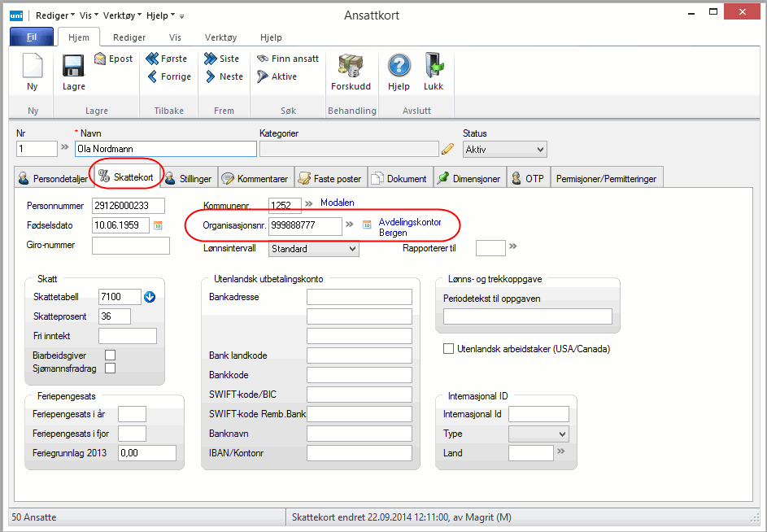Image resolution: width=767 pixels, height=532 pixels.
Task: Go to next employee with Neste
Action: [x=224, y=76]
